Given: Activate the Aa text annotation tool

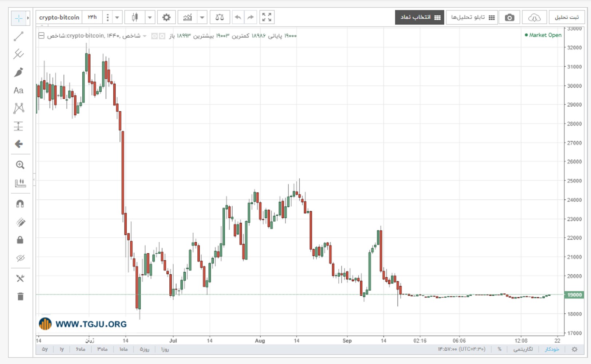Looking at the screenshot, I should pyautogui.click(x=19, y=90).
